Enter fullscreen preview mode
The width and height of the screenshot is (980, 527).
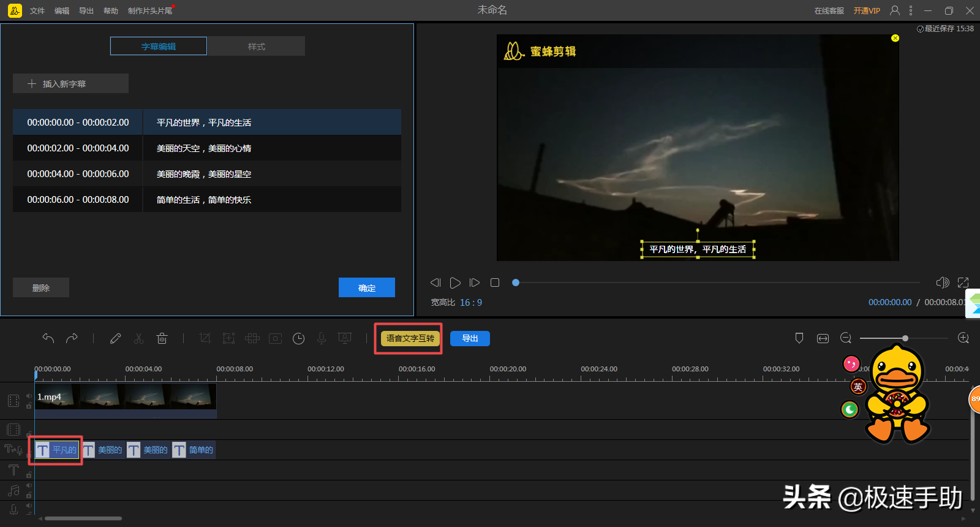(963, 282)
